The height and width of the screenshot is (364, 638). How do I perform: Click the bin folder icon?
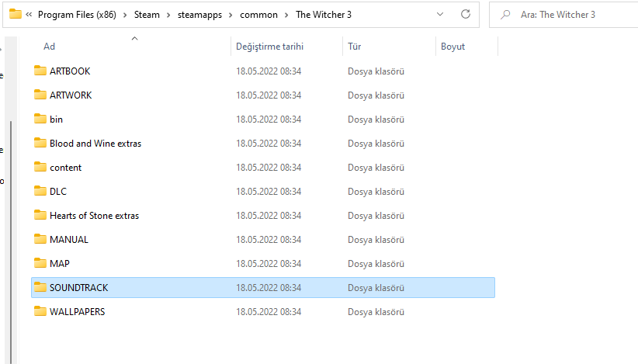pos(40,119)
